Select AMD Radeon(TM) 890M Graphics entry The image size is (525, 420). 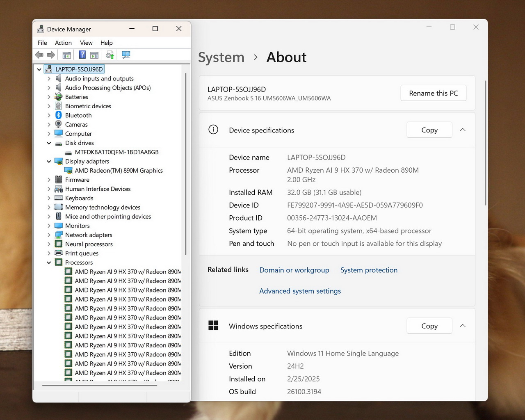119,171
